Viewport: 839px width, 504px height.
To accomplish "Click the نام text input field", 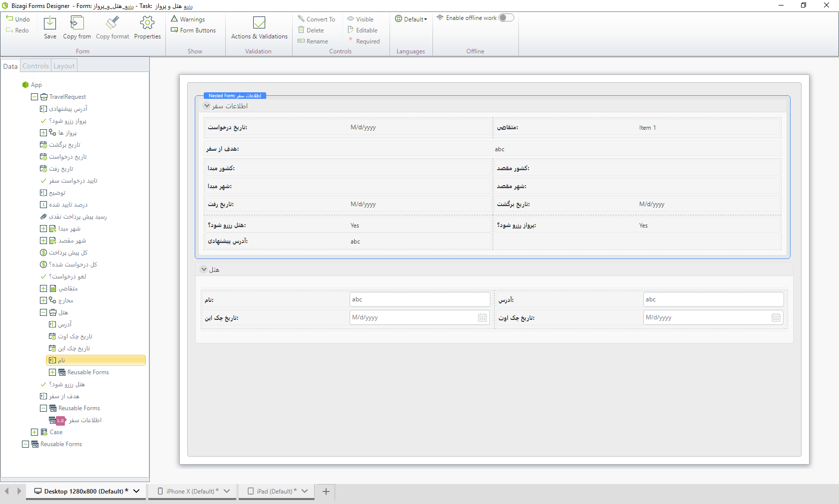I will [x=419, y=299].
